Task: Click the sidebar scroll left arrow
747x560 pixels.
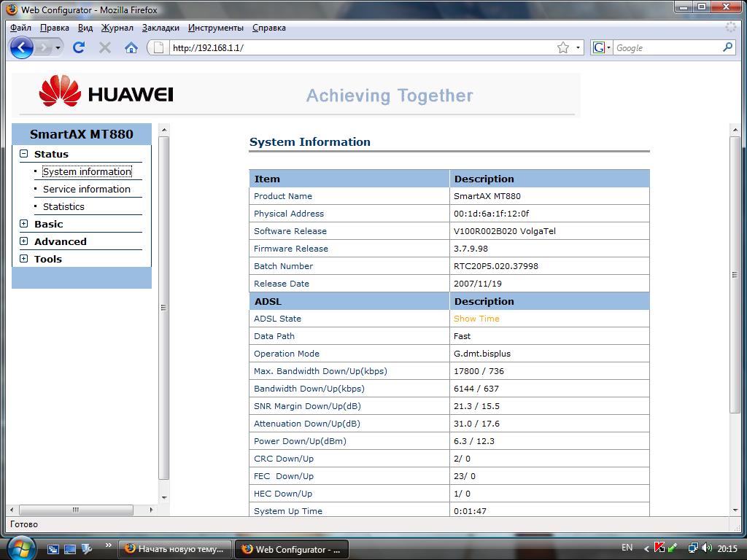Action: [x=12, y=510]
